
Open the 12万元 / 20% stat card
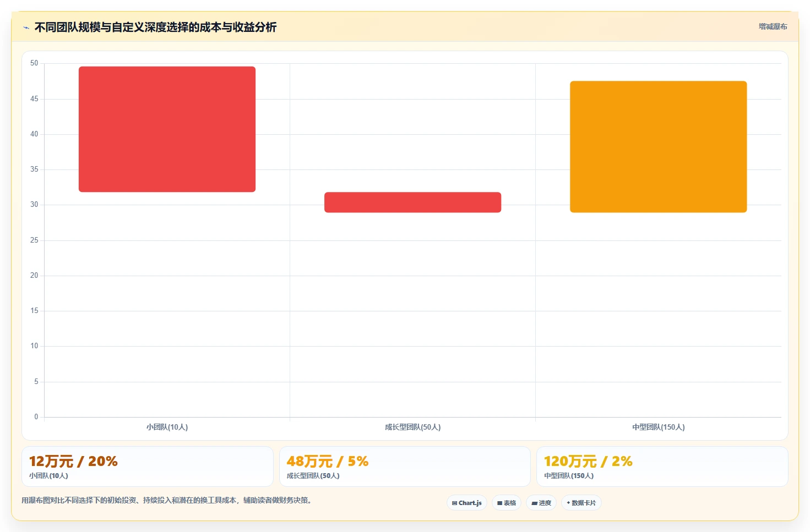(x=148, y=467)
